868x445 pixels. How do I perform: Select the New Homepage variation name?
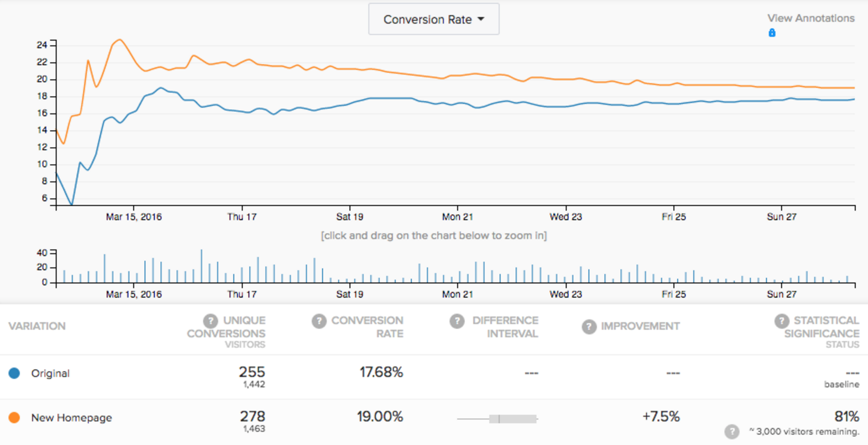click(x=71, y=418)
